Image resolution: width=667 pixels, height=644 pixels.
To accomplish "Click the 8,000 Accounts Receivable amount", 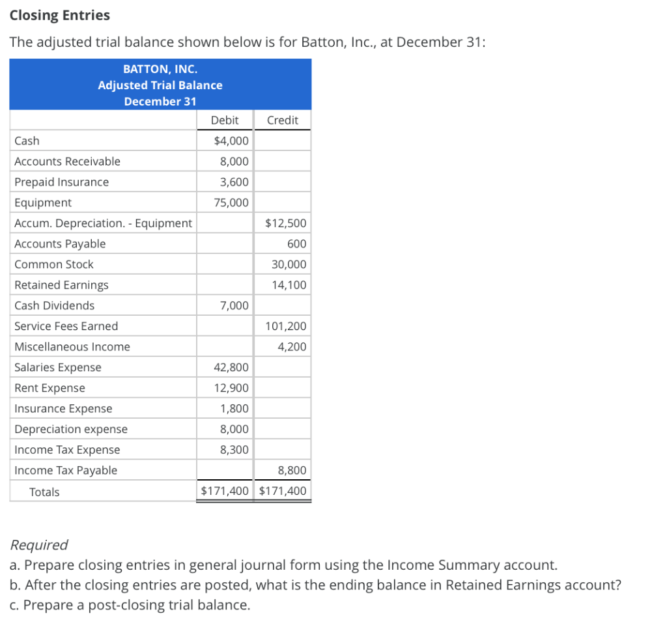I will pos(234,161).
